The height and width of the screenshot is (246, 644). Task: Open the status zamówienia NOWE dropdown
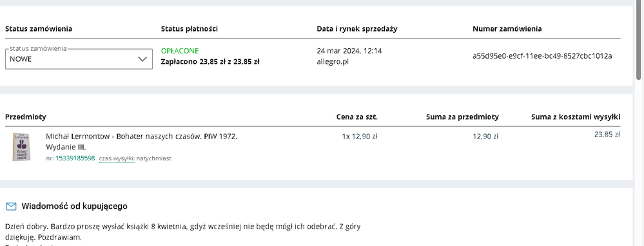coord(79,59)
